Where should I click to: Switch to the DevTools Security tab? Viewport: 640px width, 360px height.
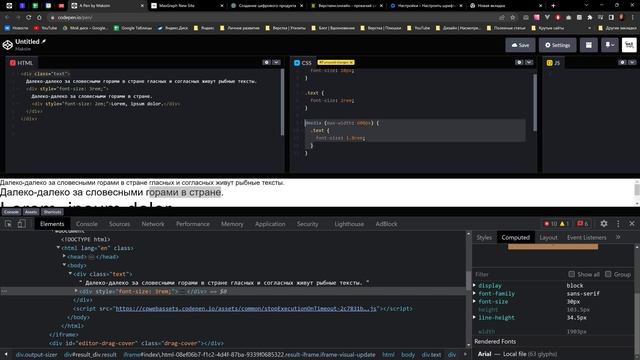coord(307,224)
